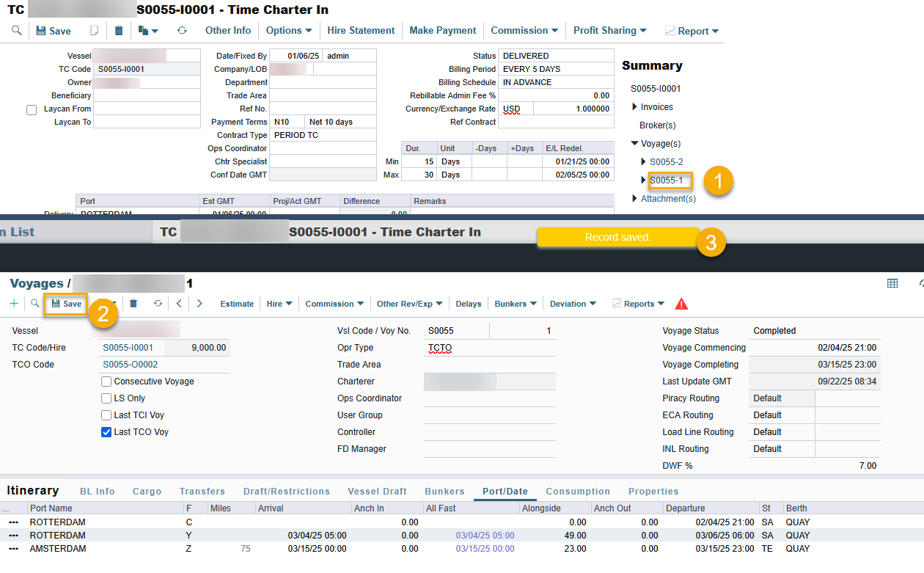Uncheck the Last TCO Voy checkbox
The height and width of the screenshot is (573, 924).
[106, 432]
